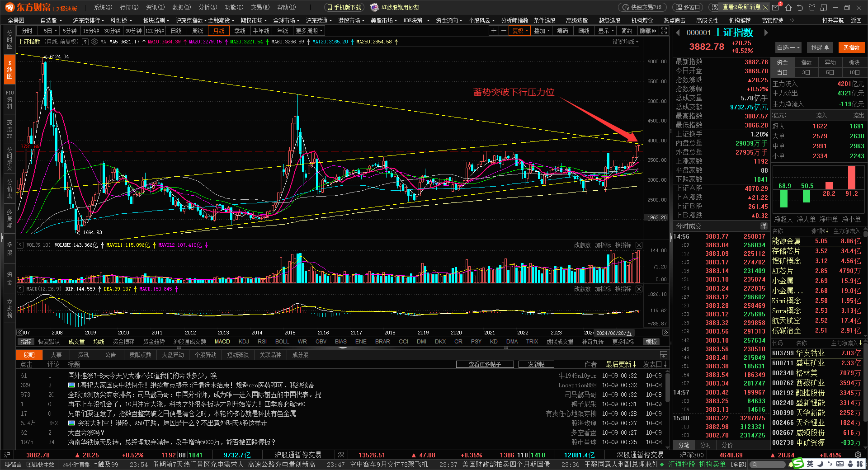Click the skin (shirt) icon in title bar
Image resolution: width=868 pixels, height=470 pixels.
pyautogui.click(x=812, y=7)
